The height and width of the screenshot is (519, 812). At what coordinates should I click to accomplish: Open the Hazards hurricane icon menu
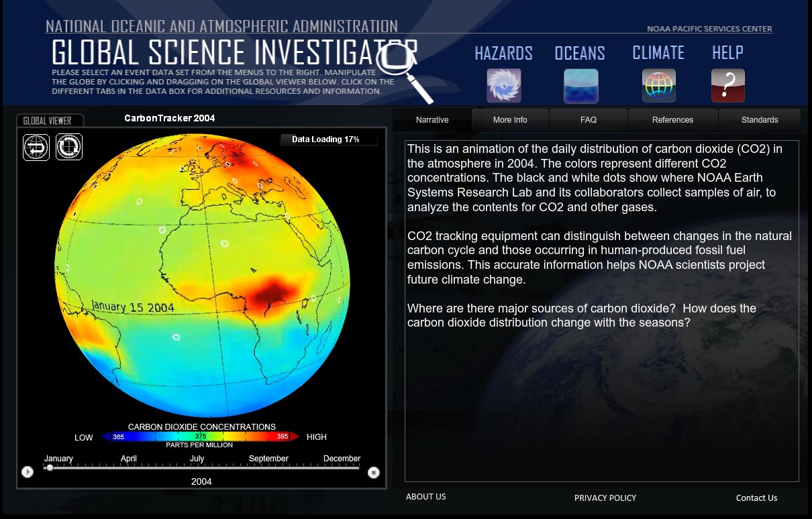tap(503, 86)
